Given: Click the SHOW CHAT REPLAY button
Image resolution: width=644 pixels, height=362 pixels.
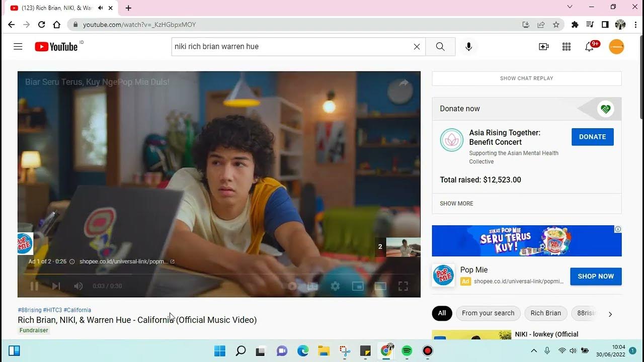Looking at the screenshot, I should pyautogui.click(x=527, y=78).
